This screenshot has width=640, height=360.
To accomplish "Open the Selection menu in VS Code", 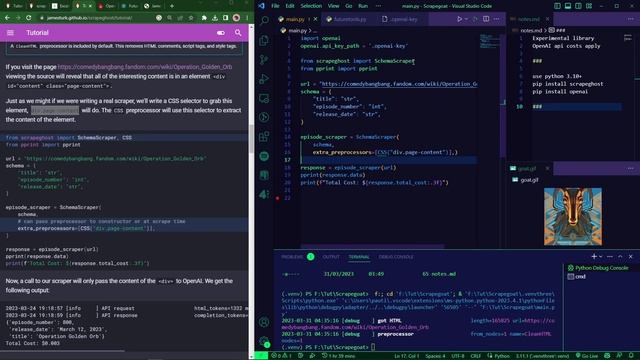I will click(311, 6).
